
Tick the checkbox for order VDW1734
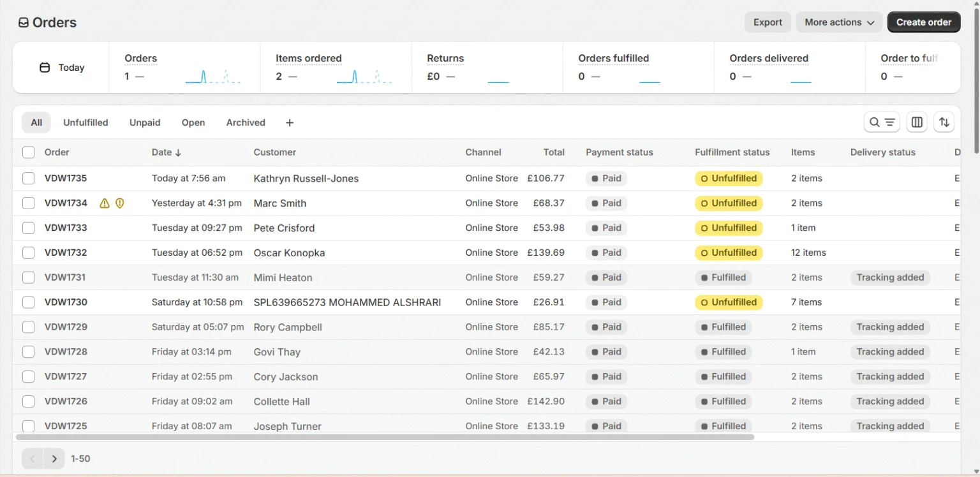(x=29, y=203)
